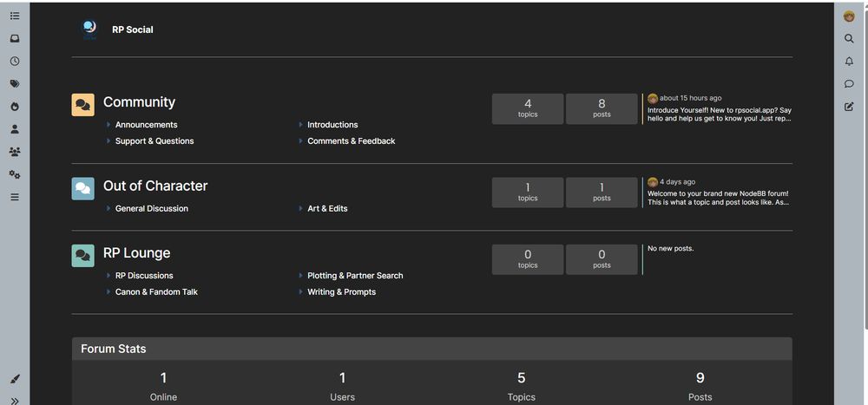This screenshot has width=868, height=405.
Task: Open the Groups people icon in sidebar
Action: (x=15, y=152)
